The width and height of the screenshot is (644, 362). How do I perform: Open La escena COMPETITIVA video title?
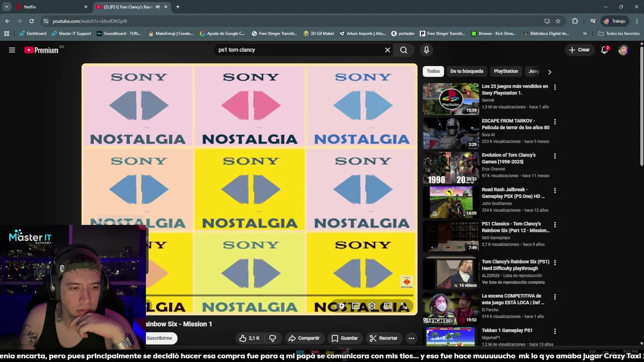pos(513,299)
